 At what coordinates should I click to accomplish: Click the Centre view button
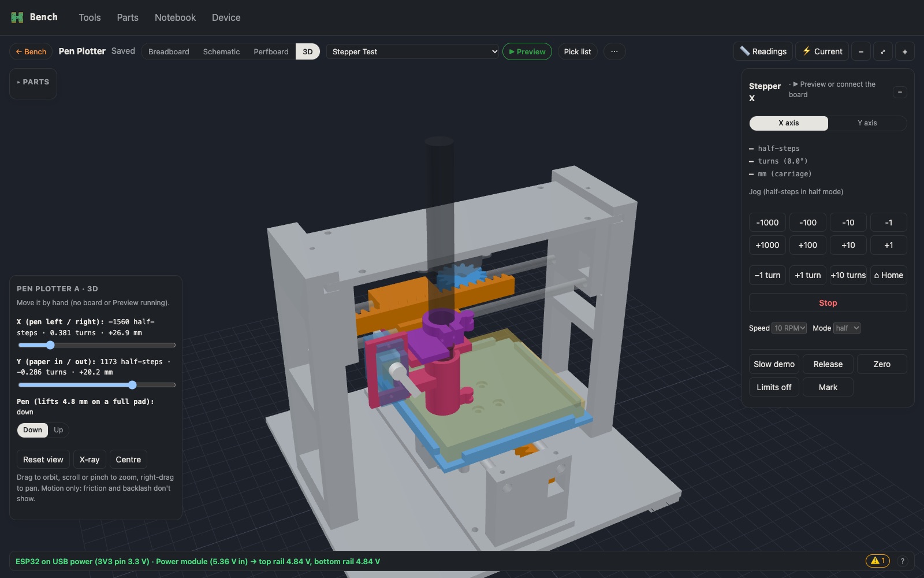pos(128,460)
